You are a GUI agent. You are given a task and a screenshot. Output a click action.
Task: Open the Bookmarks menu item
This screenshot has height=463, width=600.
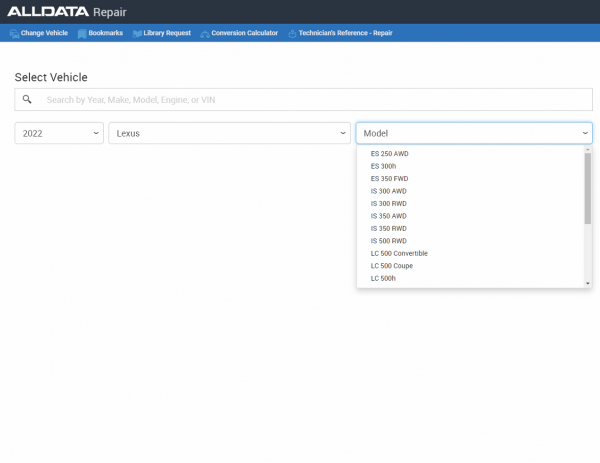pyautogui.click(x=100, y=33)
